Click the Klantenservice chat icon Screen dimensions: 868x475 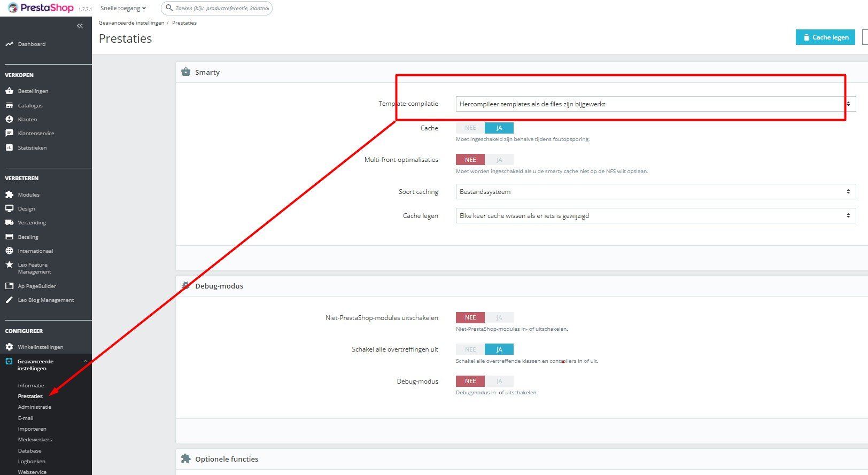point(9,133)
